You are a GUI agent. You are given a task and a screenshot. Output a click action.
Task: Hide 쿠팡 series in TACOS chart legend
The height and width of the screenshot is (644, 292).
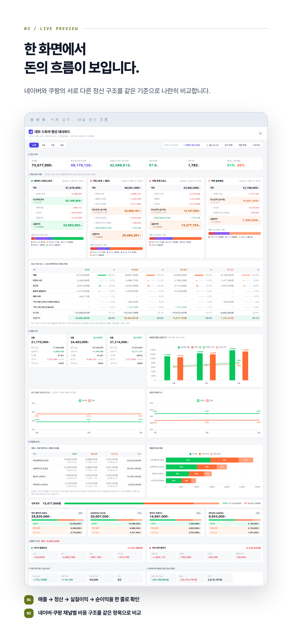pos(91,401)
